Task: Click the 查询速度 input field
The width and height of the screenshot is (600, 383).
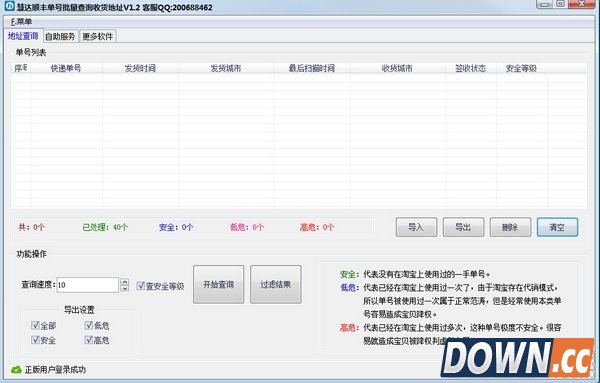Action: click(88, 285)
